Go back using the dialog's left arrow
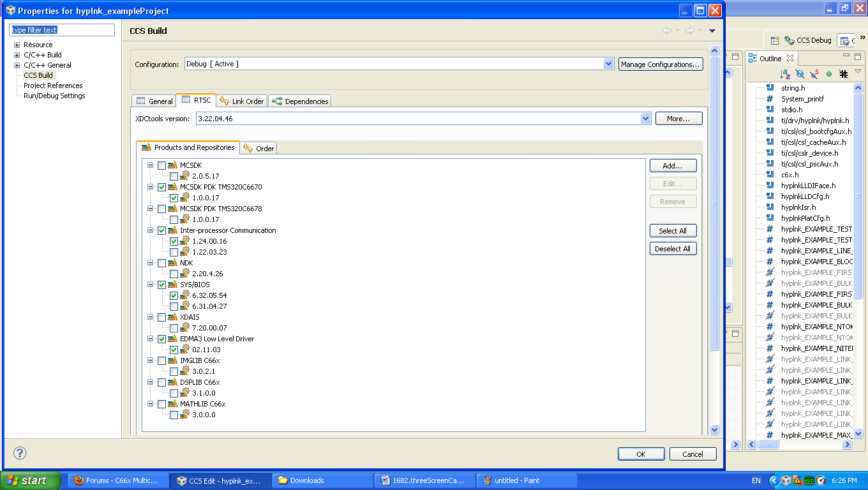Viewport: 868px width, 490px height. pos(667,31)
